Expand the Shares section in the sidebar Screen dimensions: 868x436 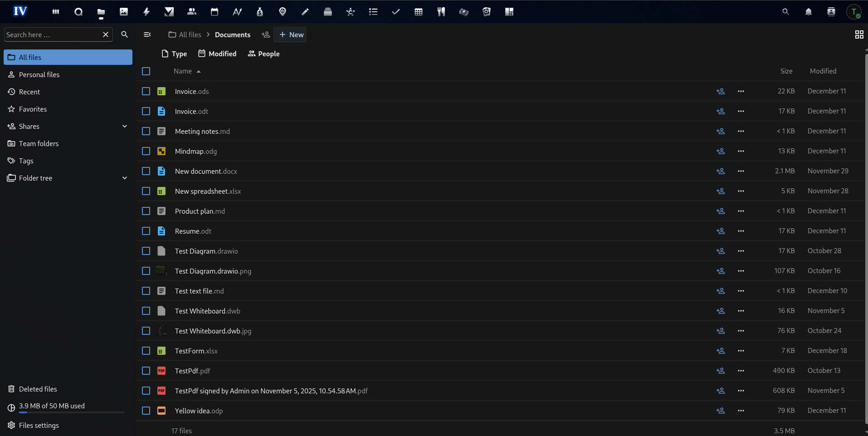124,126
